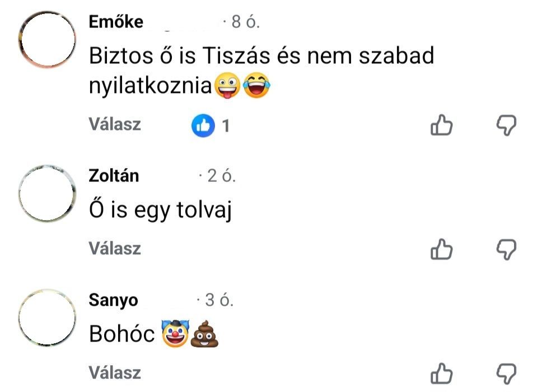Click Válasz under Emőke's comment

(115, 125)
